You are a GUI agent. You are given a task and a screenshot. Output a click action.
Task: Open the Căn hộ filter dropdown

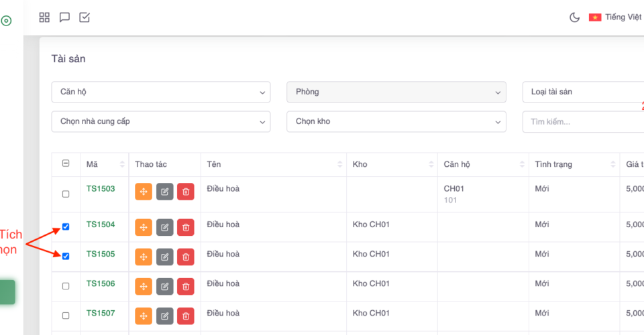pyautogui.click(x=161, y=92)
